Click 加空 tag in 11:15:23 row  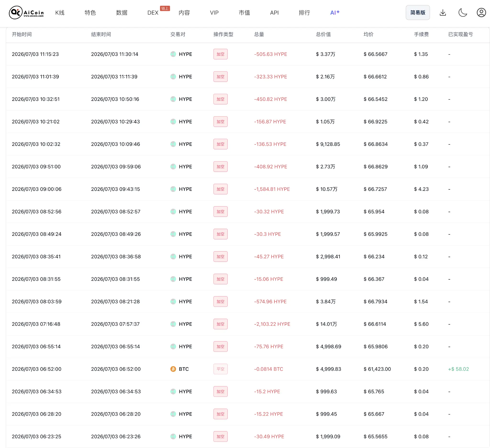[x=220, y=54]
